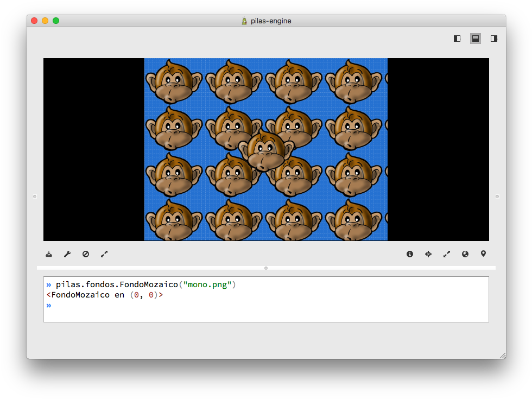This screenshot has height=399, width=532.
Task: Click the info circle icon
Action: tap(410, 254)
